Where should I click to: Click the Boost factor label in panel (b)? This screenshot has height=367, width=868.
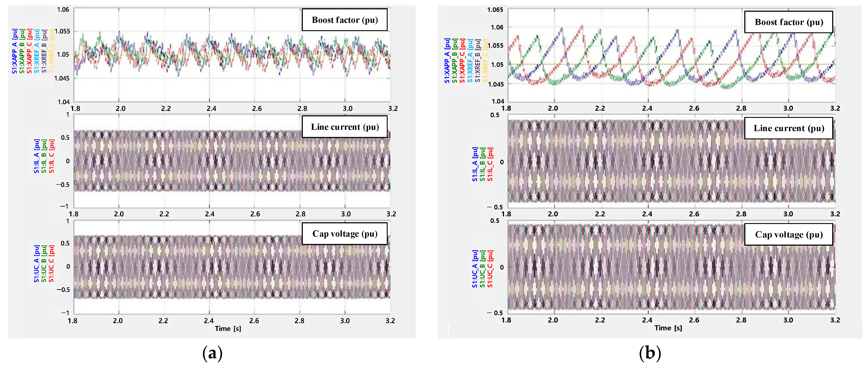tap(789, 22)
